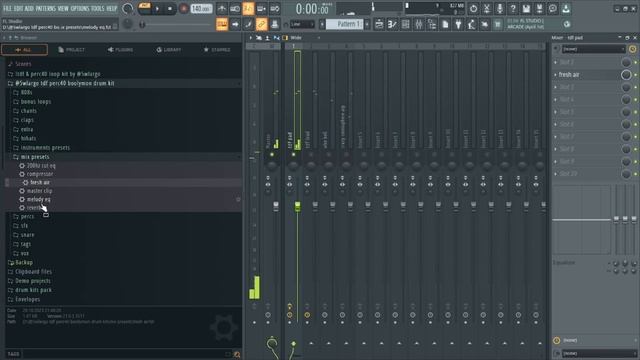Screen dimensions: 640x360
Task: Click the tempo tapper person icon
Action: pyautogui.click(x=471, y=24)
